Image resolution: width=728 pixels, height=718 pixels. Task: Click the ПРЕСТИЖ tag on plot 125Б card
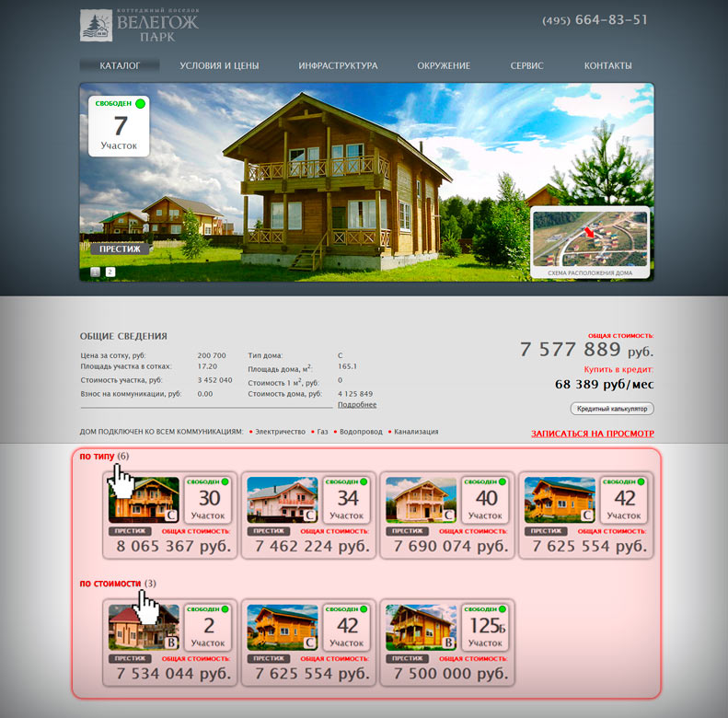[x=407, y=658]
